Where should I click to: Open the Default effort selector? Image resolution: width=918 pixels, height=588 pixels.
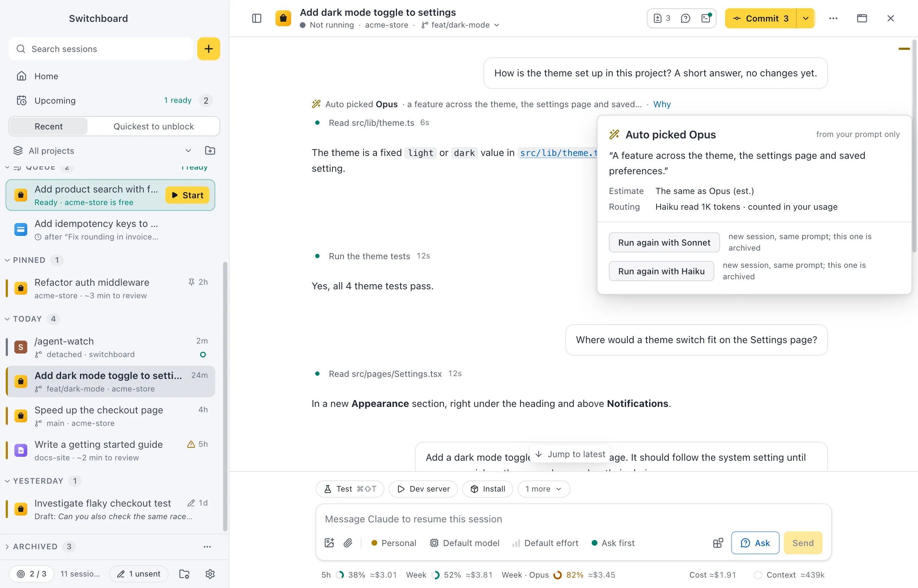click(545, 543)
